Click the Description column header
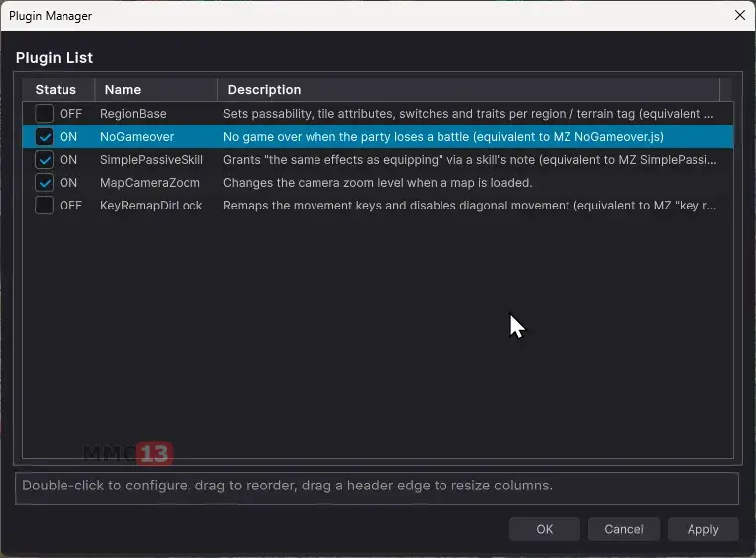The height and width of the screenshot is (558, 756). pos(468,90)
